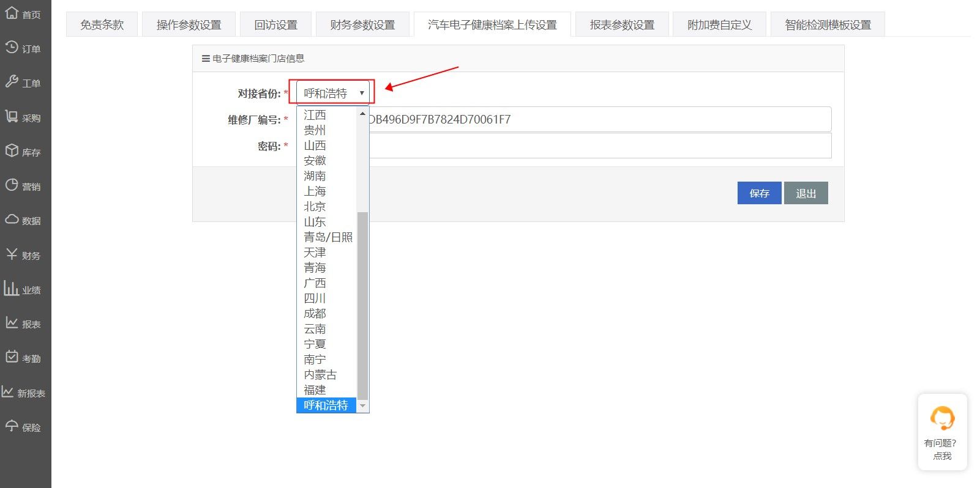Image resolution: width=980 pixels, height=488 pixels.
Task: Click the 有问题?点我 help text
Action: point(941,449)
